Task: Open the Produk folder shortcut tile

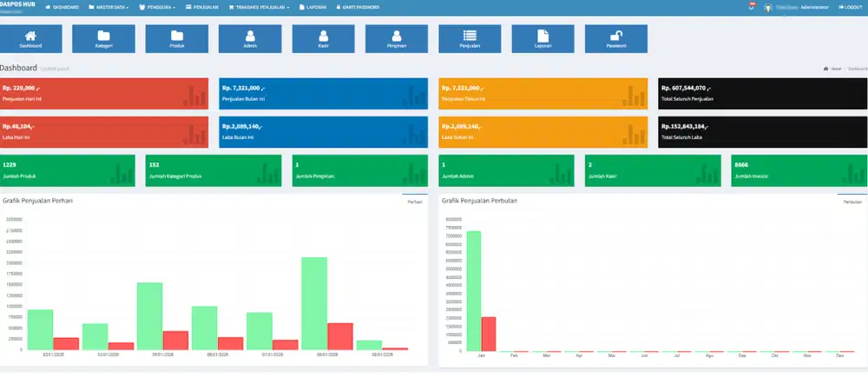Action: click(x=176, y=38)
